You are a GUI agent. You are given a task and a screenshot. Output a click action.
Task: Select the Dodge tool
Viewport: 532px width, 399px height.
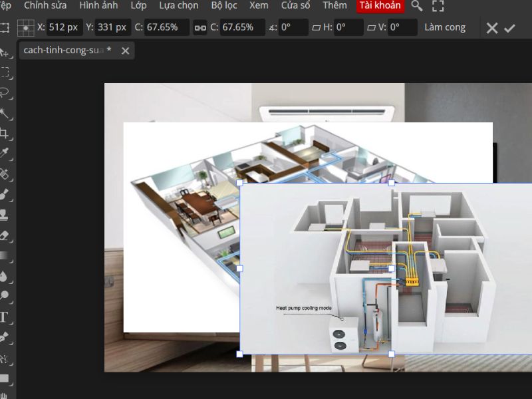(x=4, y=296)
